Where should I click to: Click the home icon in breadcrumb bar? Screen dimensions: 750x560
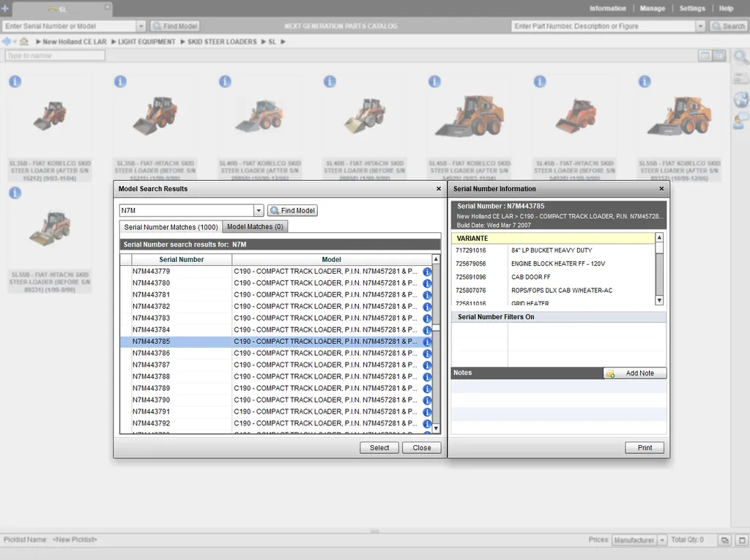(24, 42)
